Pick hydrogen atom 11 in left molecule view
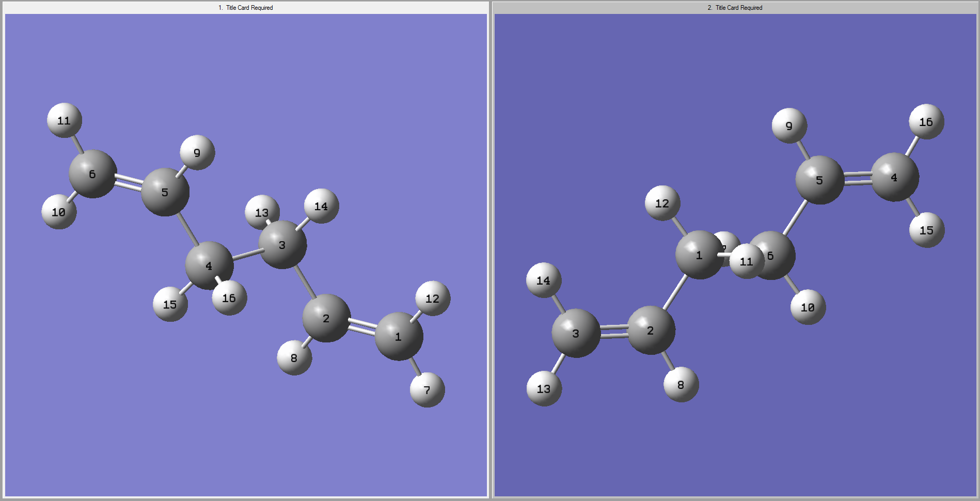980x501 pixels. click(64, 120)
